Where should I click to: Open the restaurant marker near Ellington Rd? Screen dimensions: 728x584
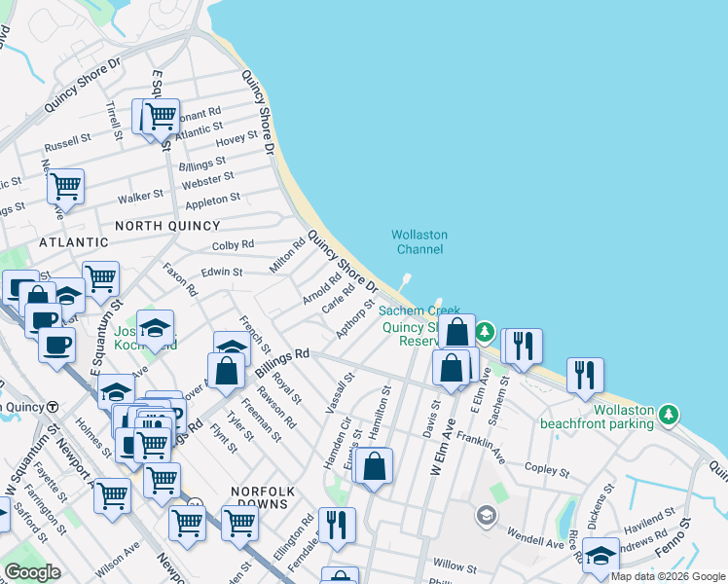337,529
